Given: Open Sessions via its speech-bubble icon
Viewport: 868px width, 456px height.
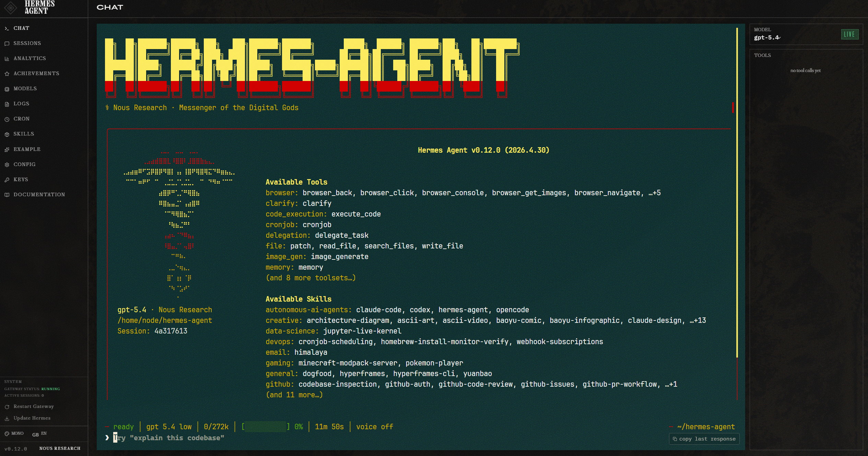Looking at the screenshot, I should coord(7,44).
